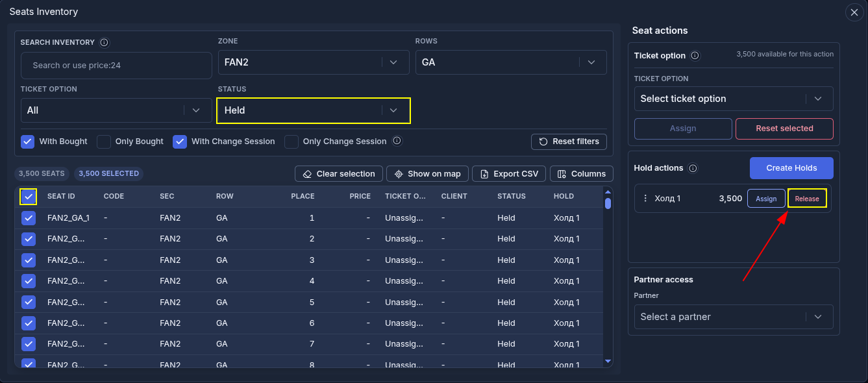Open the Select a partner dropdown
868x383 pixels.
734,317
